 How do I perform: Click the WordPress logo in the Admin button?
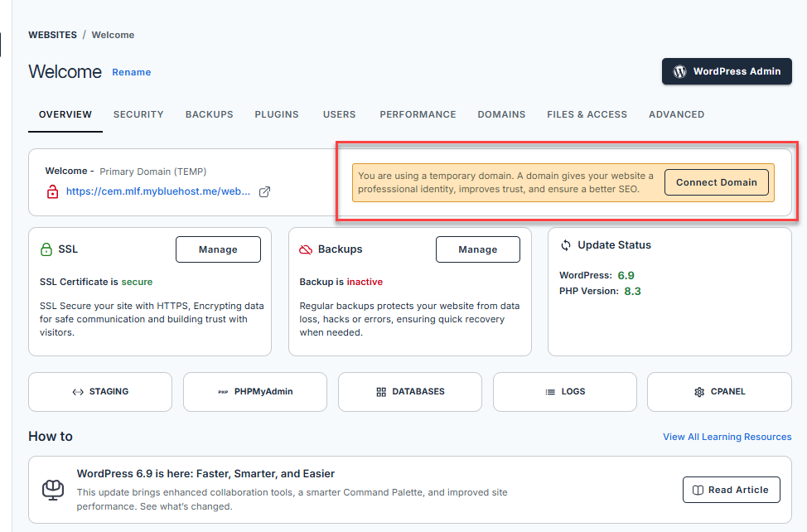[679, 71]
